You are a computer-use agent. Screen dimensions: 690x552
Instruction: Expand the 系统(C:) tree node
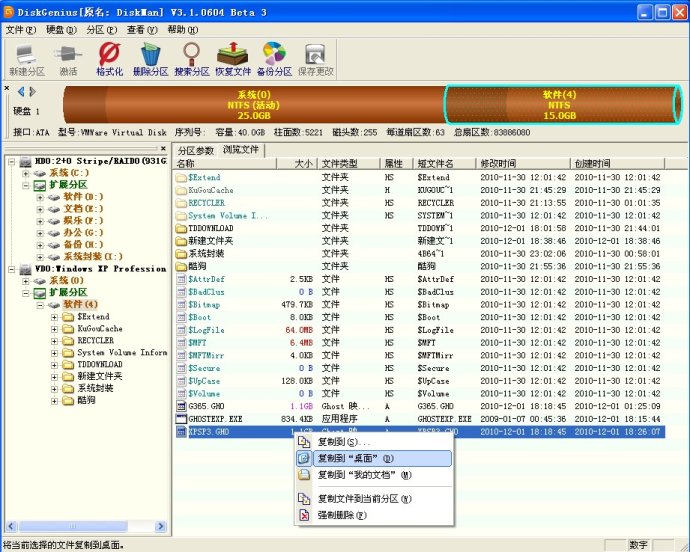(26, 173)
